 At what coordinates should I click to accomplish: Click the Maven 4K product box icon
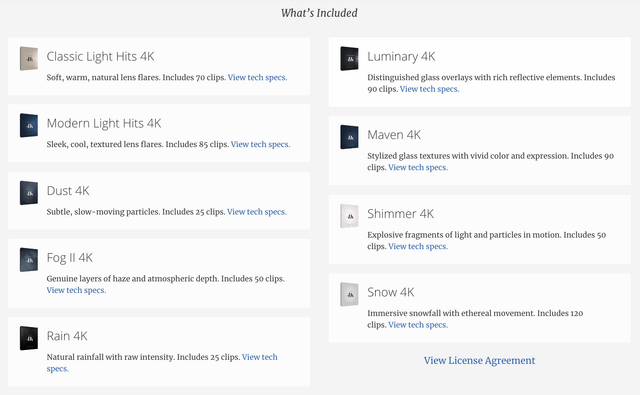(349, 137)
